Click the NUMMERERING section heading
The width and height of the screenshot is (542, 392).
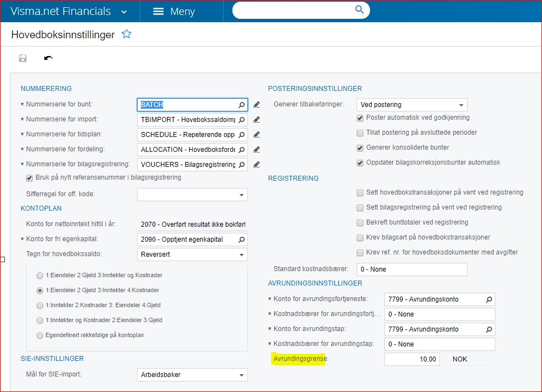point(46,88)
